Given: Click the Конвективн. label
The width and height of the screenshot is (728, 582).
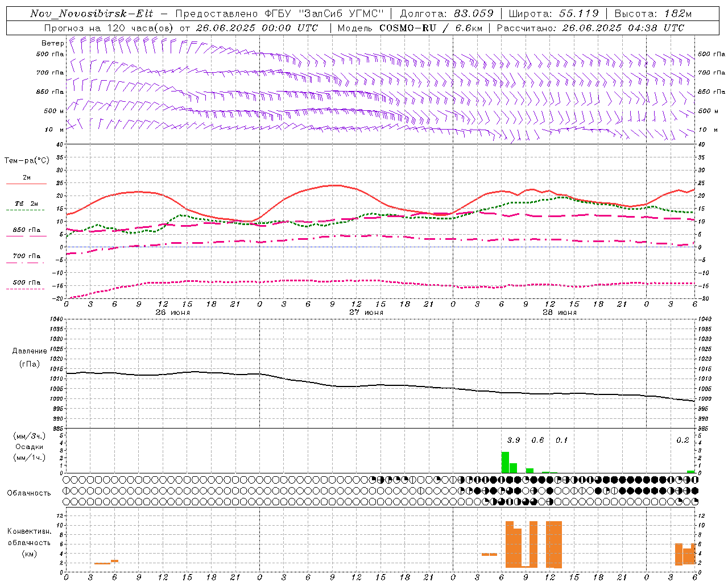Looking at the screenshot, I should click(x=30, y=531).
